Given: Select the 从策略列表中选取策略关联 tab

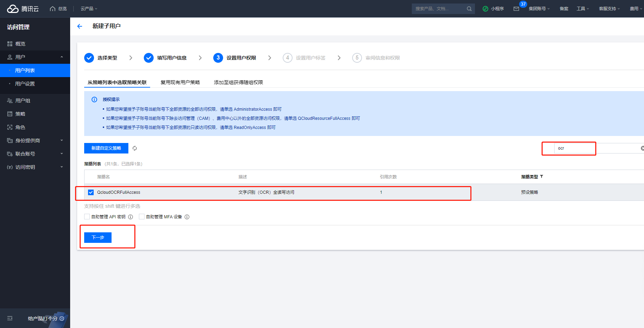Looking at the screenshot, I should tap(117, 82).
